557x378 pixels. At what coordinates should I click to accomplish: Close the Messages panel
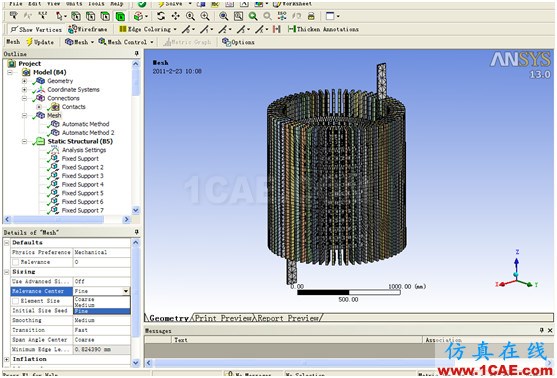coord(550,330)
